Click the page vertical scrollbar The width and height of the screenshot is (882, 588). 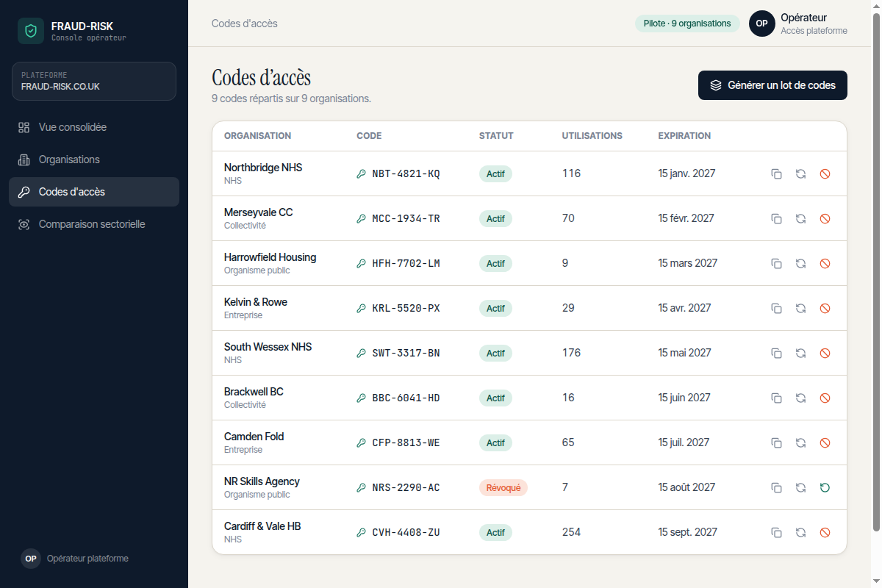click(x=876, y=272)
